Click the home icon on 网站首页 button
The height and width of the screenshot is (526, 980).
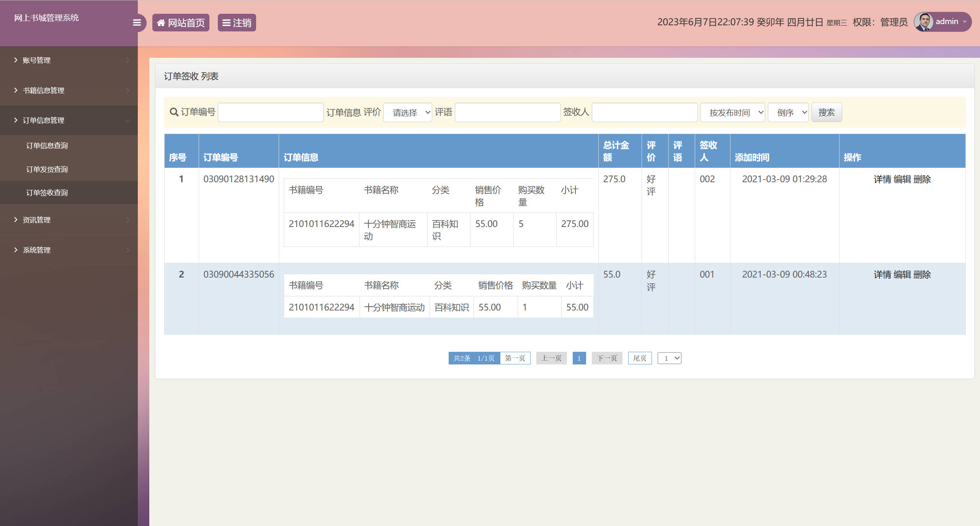pyautogui.click(x=161, y=22)
